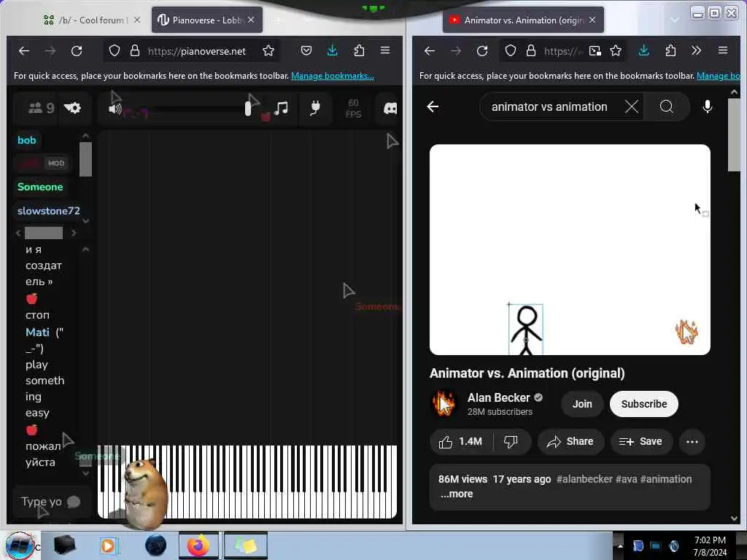Run YouTube search with magnifier button
747x560 pixels.
pos(667,106)
